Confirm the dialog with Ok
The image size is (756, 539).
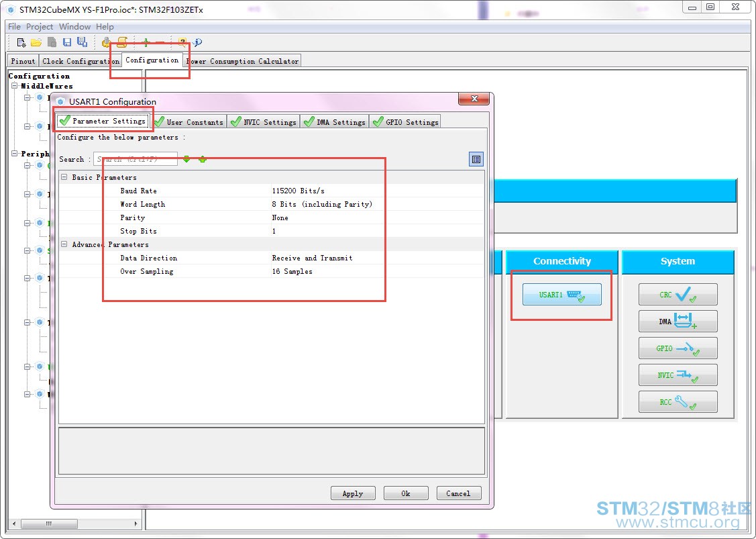point(406,493)
